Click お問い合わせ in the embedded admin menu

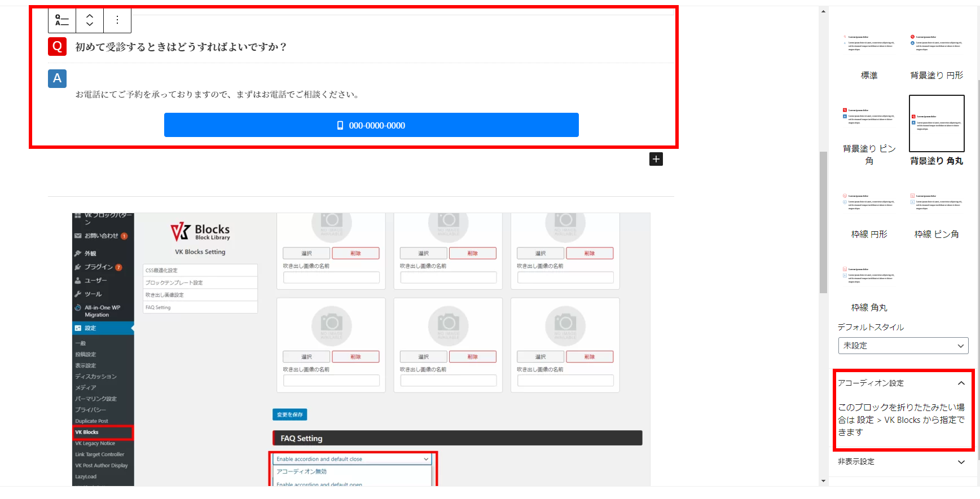point(103,236)
